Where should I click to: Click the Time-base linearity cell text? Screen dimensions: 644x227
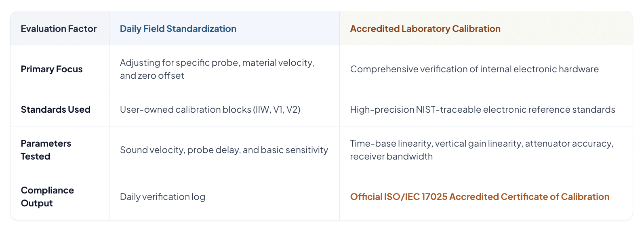pyautogui.click(x=482, y=150)
